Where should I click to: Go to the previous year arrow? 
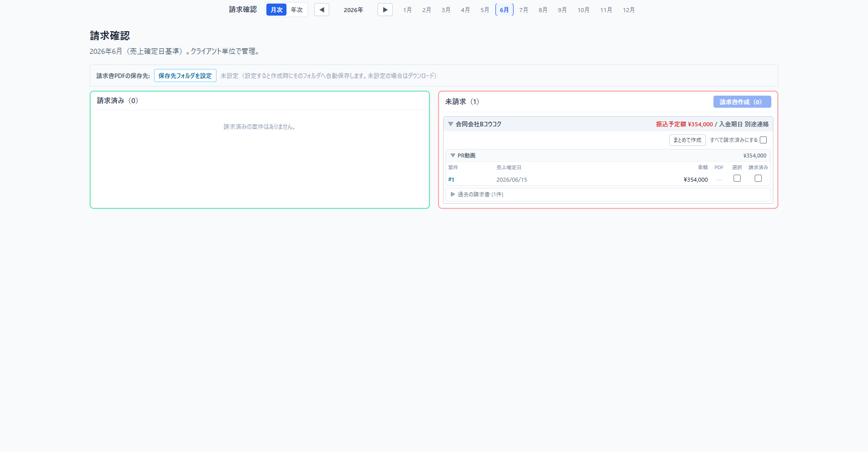coord(322,10)
